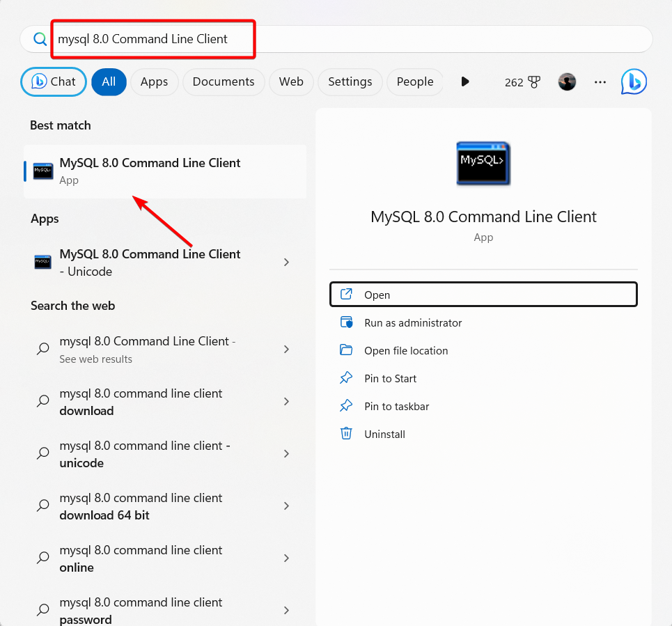Show more filter tabs with play arrow
The width and height of the screenshot is (672, 626).
pyautogui.click(x=465, y=81)
